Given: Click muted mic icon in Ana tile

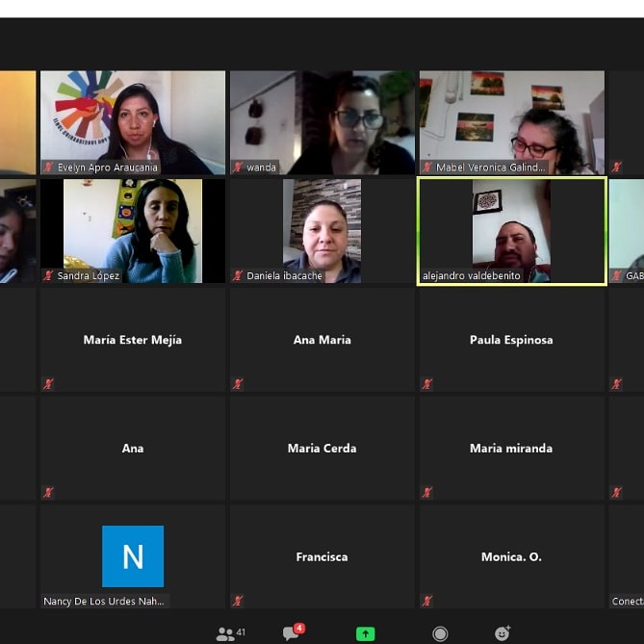Looking at the screenshot, I should [x=48, y=493].
